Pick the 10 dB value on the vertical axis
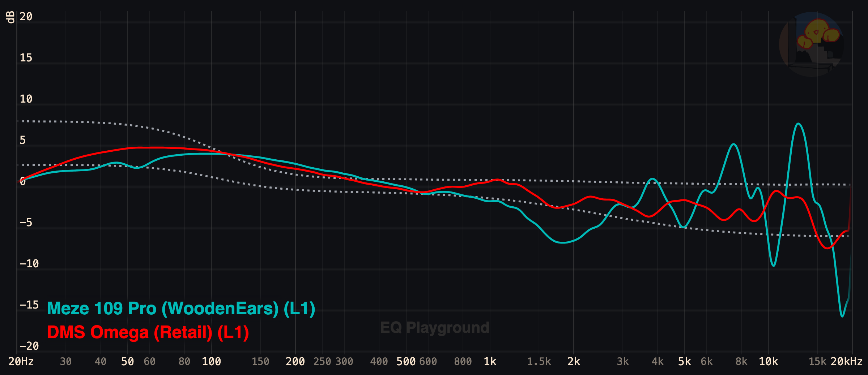This screenshot has width=868, height=375. click(x=26, y=99)
